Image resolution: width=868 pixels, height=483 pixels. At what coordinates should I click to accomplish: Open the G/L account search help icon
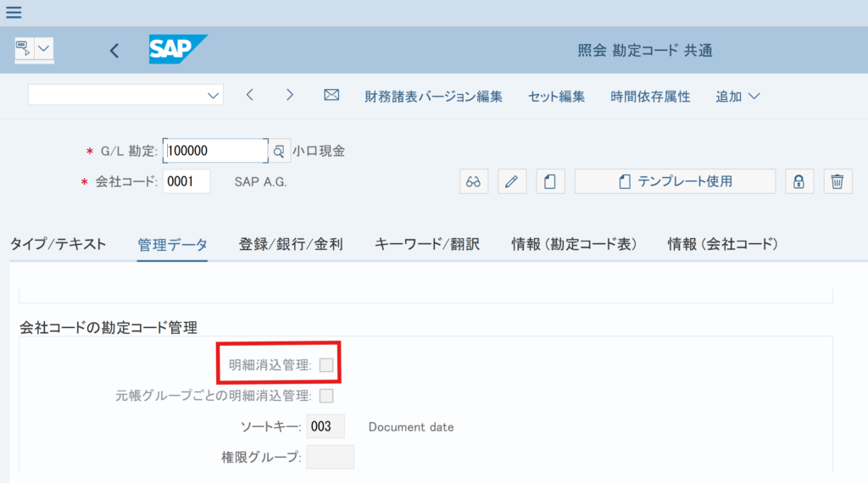(279, 151)
